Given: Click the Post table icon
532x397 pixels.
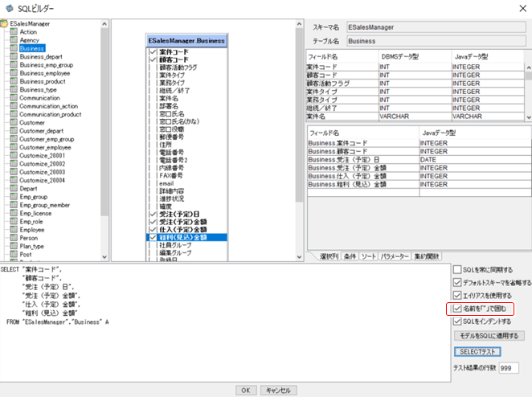Looking at the screenshot, I should [x=14, y=254].
